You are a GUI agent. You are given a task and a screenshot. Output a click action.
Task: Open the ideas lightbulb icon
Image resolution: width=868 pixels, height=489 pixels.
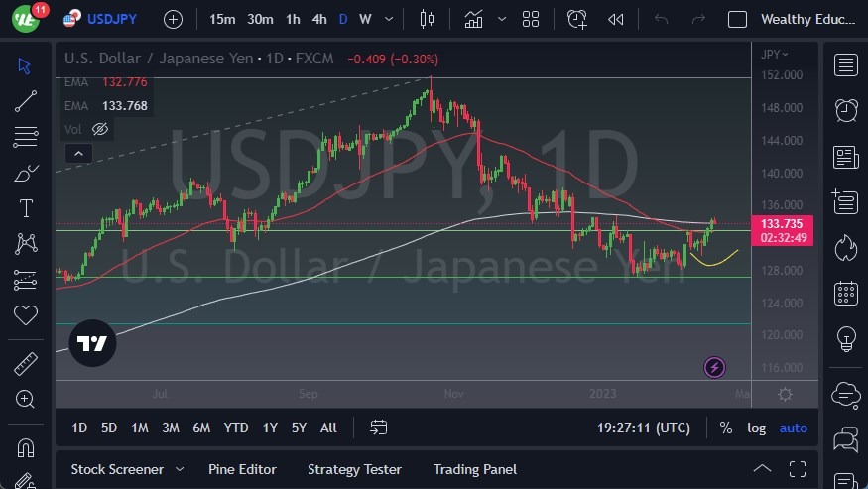pyautogui.click(x=846, y=338)
